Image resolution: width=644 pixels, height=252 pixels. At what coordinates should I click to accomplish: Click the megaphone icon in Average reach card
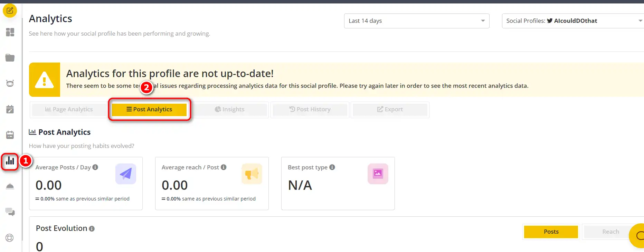252,174
